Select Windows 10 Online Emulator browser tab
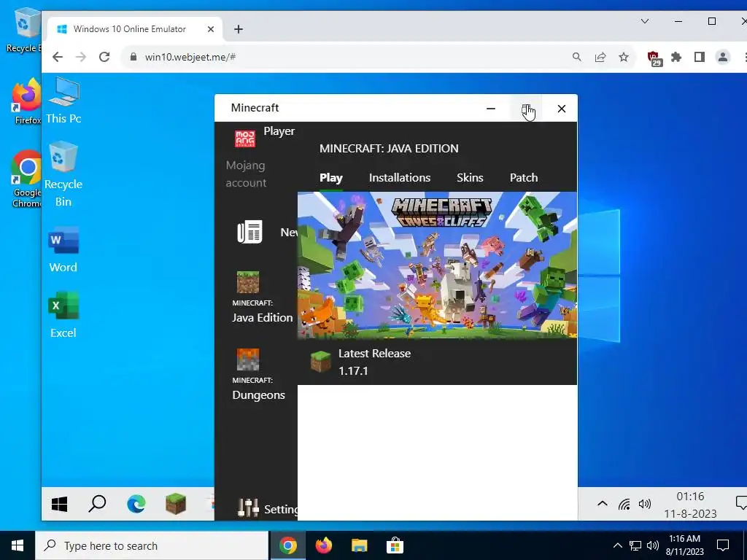The image size is (747, 560). click(135, 29)
